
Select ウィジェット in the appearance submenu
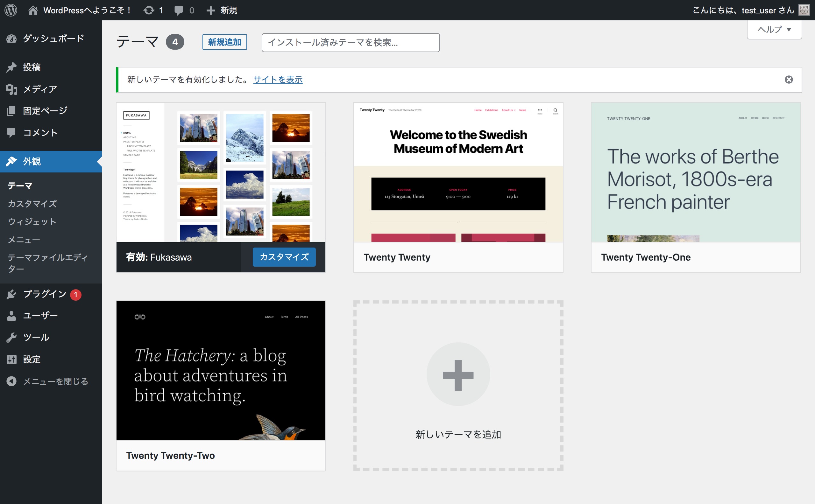(32, 222)
